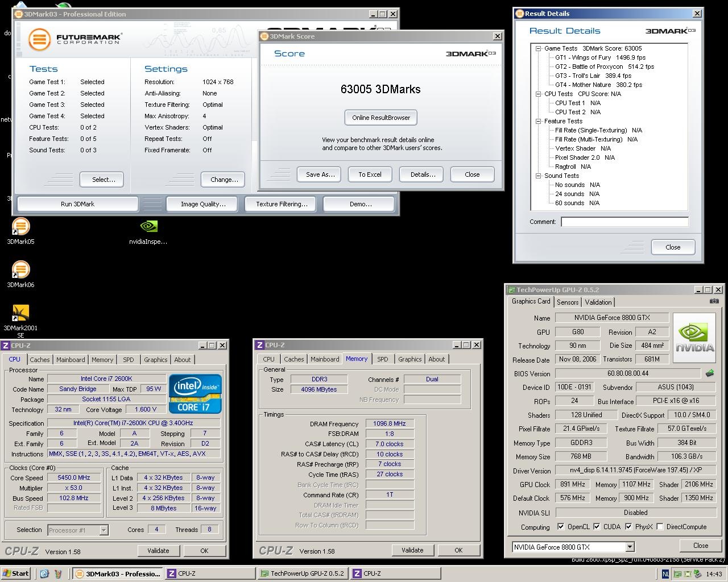This screenshot has height=582, width=728.
Task: Open the nvidiaInspector desktop icon
Action: (x=148, y=227)
